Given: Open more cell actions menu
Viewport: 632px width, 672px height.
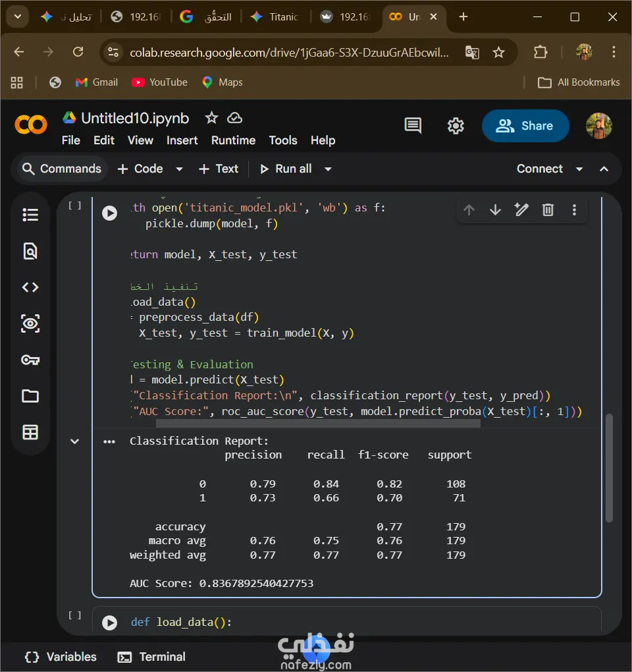Looking at the screenshot, I should click(574, 210).
